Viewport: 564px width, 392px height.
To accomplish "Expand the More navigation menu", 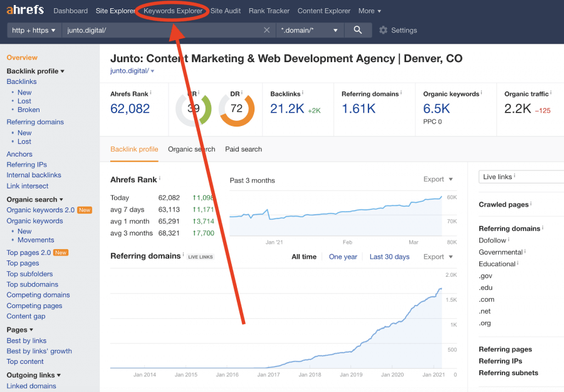I will (x=369, y=11).
